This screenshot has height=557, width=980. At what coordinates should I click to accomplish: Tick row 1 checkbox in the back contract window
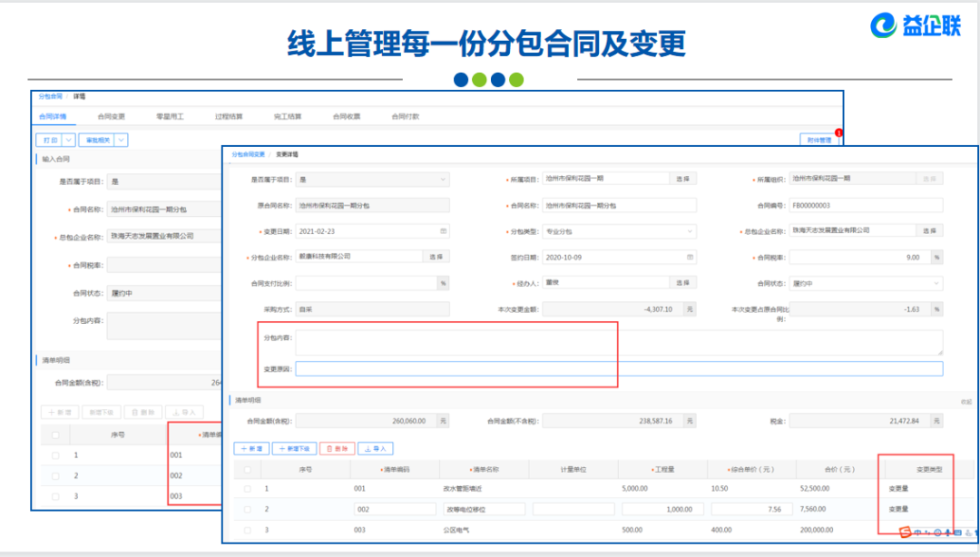coord(55,455)
